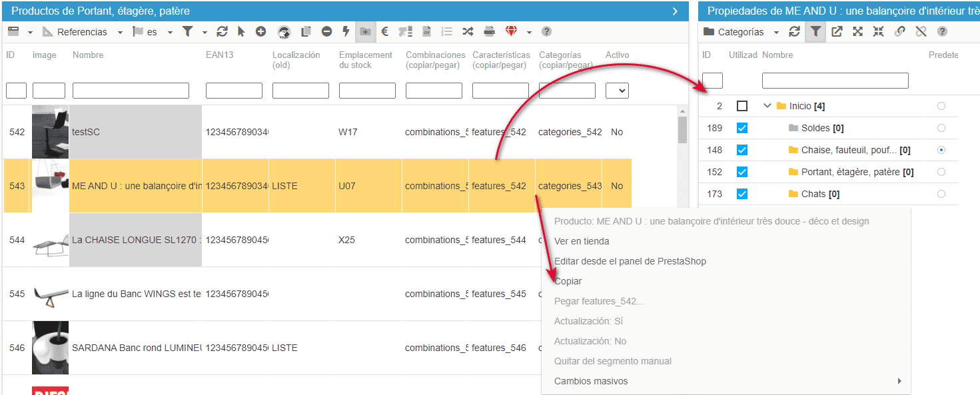Screen dimensions: 980x395
Task: Click the paint roller mass-edit icon
Action: click(405, 31)
